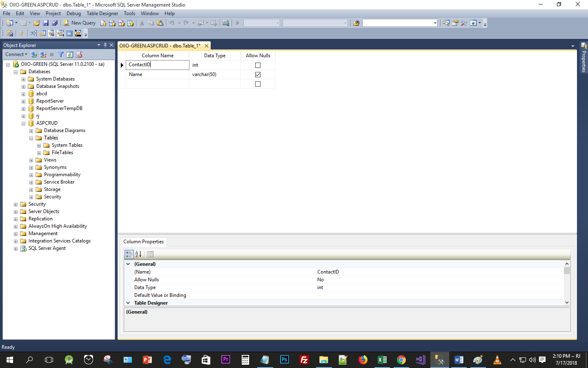
Task: Open the Manage Relationships tool
Action: (x=34, y=33)
